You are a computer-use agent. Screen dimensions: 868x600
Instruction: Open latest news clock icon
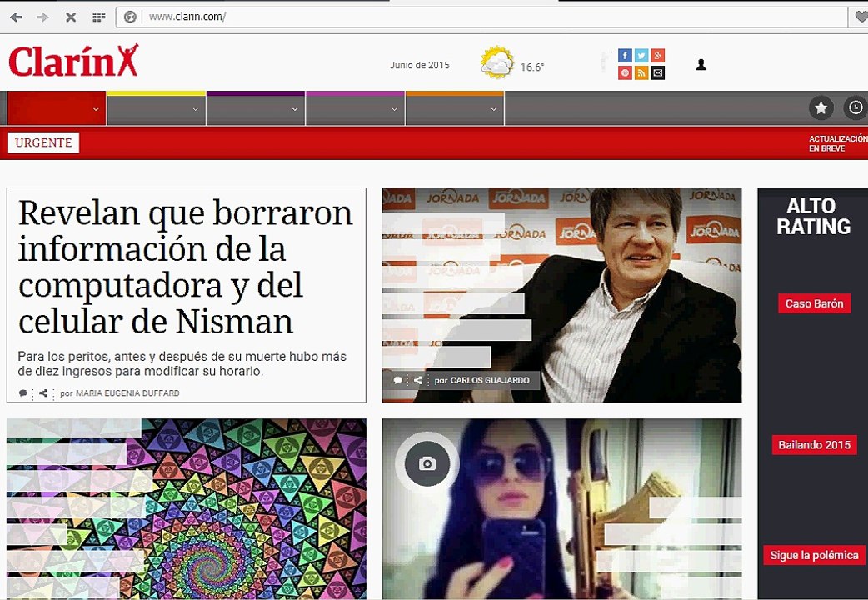pos(856,107)
